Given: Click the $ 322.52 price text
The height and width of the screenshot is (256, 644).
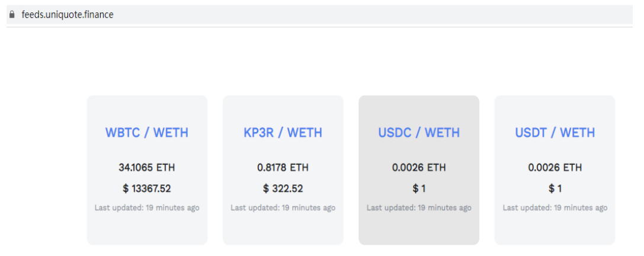Looking at the screenshot, I should coord(283,188).
